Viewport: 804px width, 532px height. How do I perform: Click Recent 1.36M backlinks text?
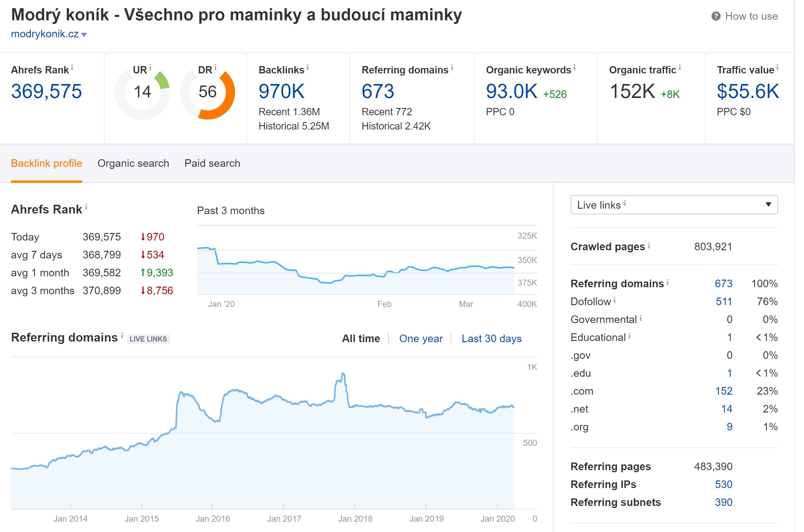pyautogui.click(x=289, y=112)
